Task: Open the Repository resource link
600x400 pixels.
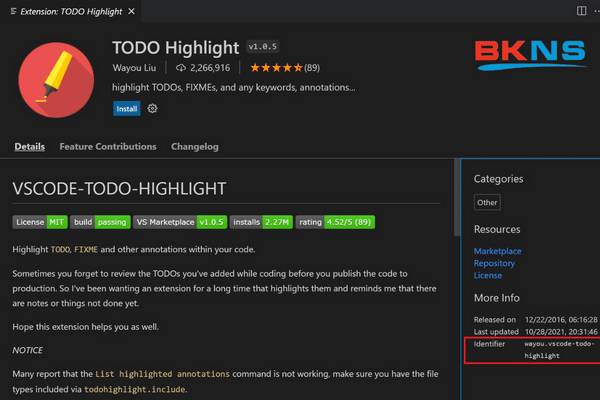Action: (494, 263)
